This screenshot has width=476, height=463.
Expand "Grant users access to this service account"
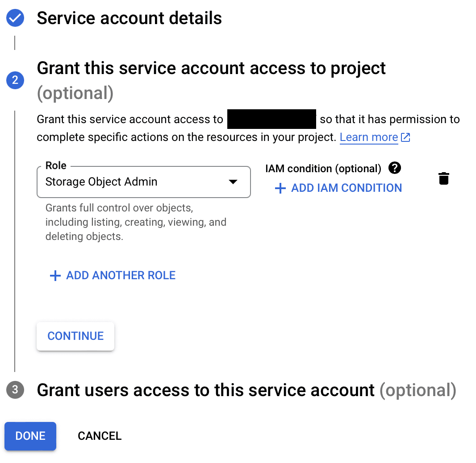(x=205, y=390)
